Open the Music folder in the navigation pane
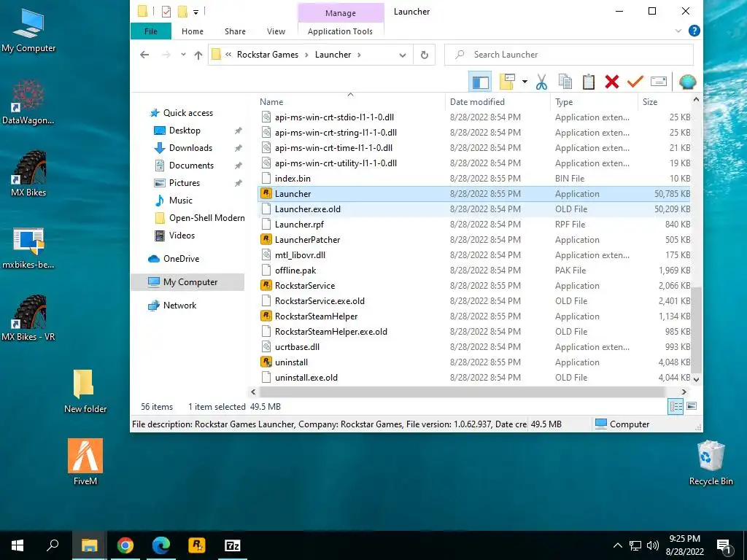Screen dimensions: 747x560 (181, 201)
